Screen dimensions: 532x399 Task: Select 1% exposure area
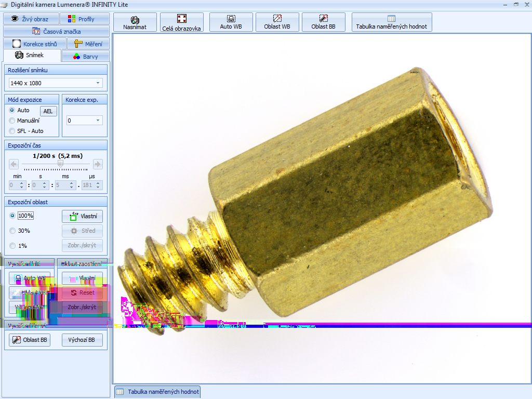pyautogui.click(x=12, y=246)
